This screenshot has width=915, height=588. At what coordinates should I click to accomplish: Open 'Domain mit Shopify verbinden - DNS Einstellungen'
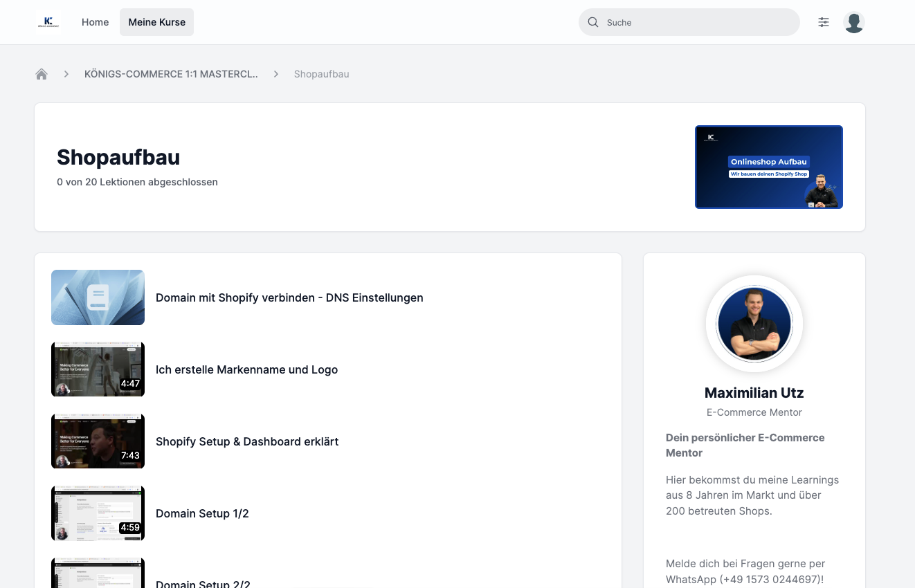point(289,297)
